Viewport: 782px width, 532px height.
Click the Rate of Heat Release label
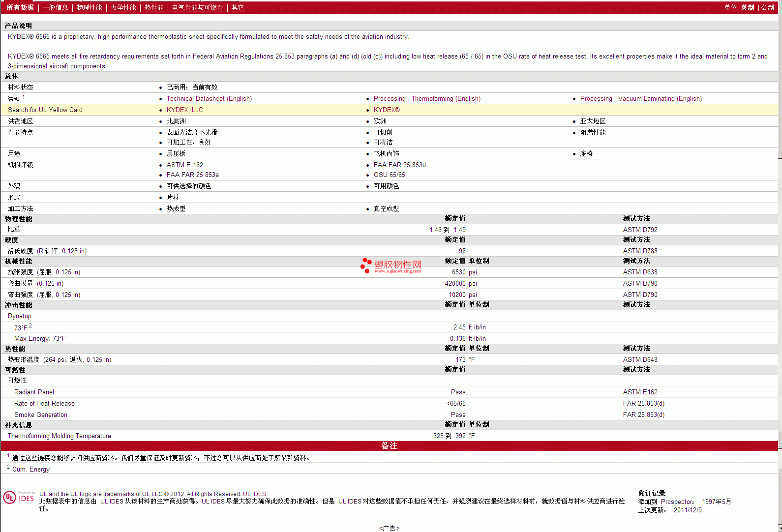coord(44,403)
